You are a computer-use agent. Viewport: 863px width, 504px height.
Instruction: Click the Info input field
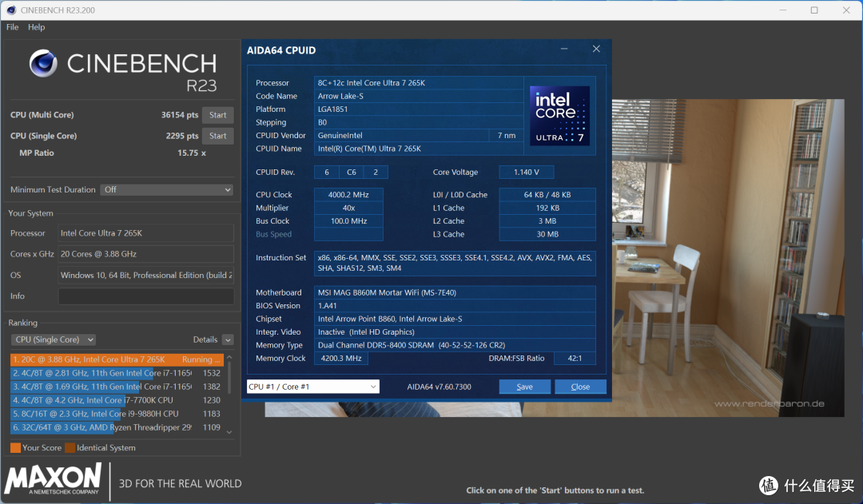(x=146, y=296)
